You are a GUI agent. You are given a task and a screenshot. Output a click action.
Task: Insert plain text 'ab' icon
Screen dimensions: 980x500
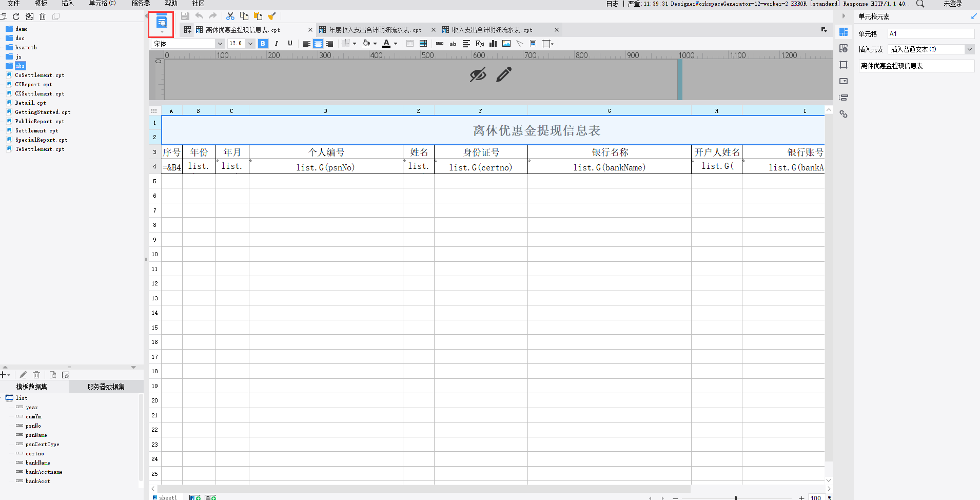coord(453,44)
